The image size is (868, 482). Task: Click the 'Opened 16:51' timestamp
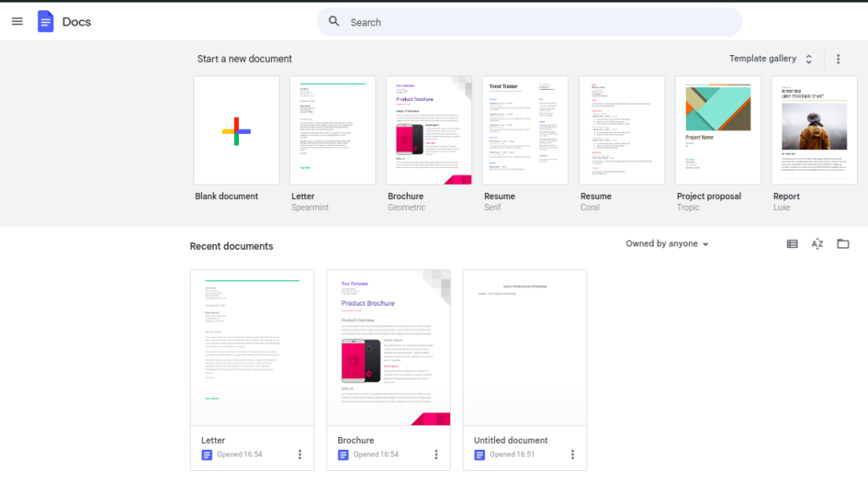tap(512, 454)
